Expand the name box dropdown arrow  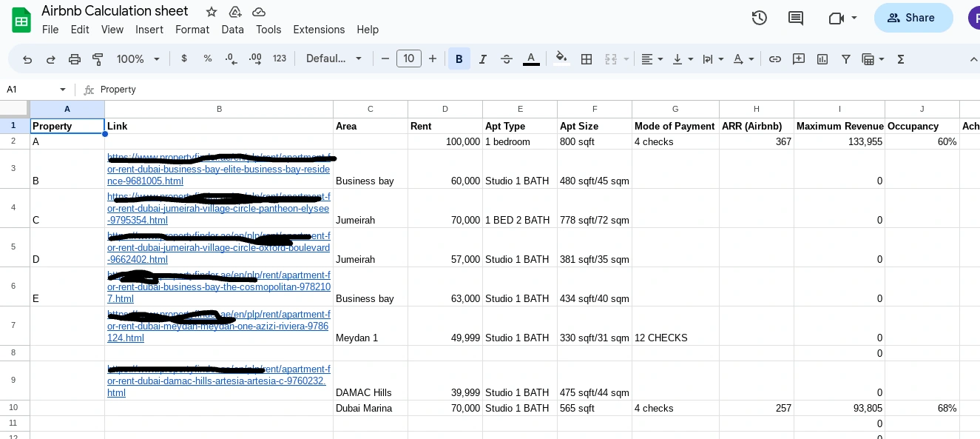63,90
